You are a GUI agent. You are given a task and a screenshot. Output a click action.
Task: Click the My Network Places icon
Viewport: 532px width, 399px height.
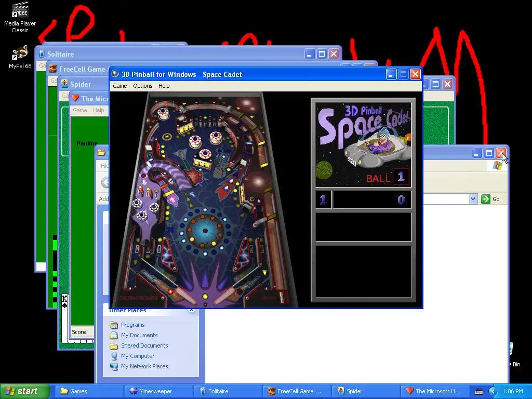(x=114, y=366)
